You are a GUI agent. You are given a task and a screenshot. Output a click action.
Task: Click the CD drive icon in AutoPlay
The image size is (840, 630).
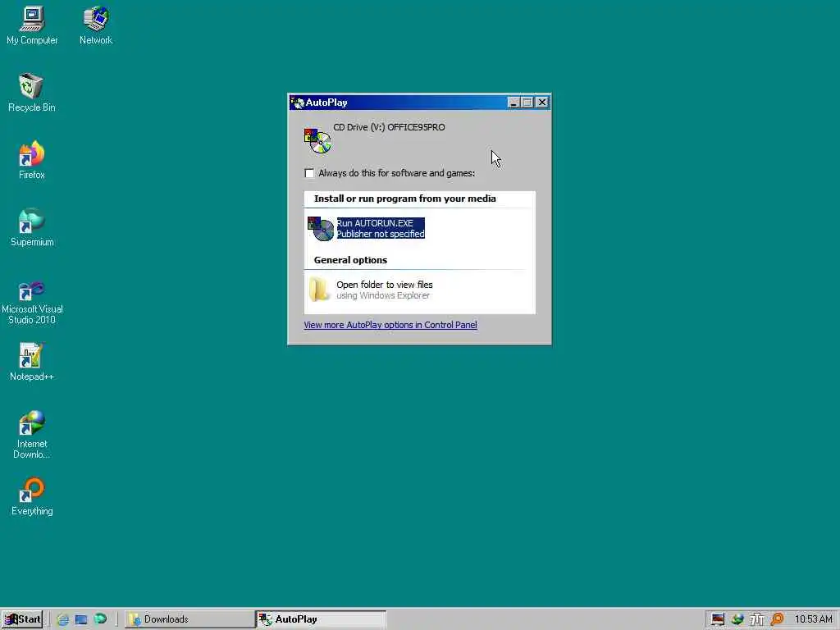(317, 140)
